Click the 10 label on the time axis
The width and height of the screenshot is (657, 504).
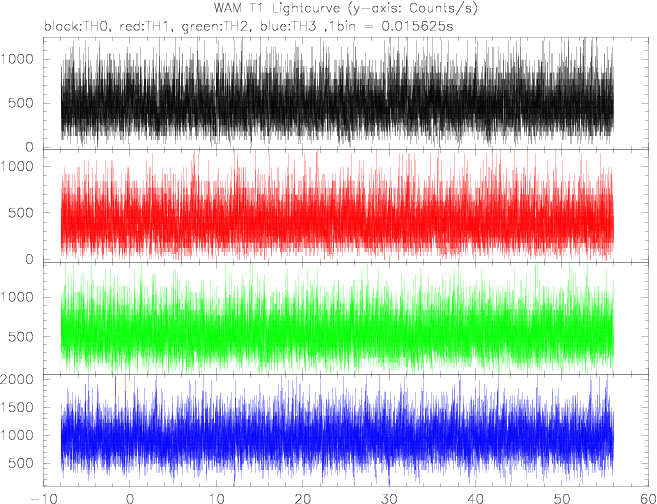(216, 499)
